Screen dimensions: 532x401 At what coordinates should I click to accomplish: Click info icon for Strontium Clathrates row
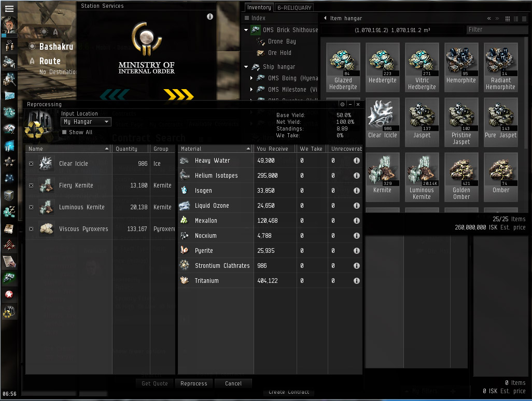(357, 266)
